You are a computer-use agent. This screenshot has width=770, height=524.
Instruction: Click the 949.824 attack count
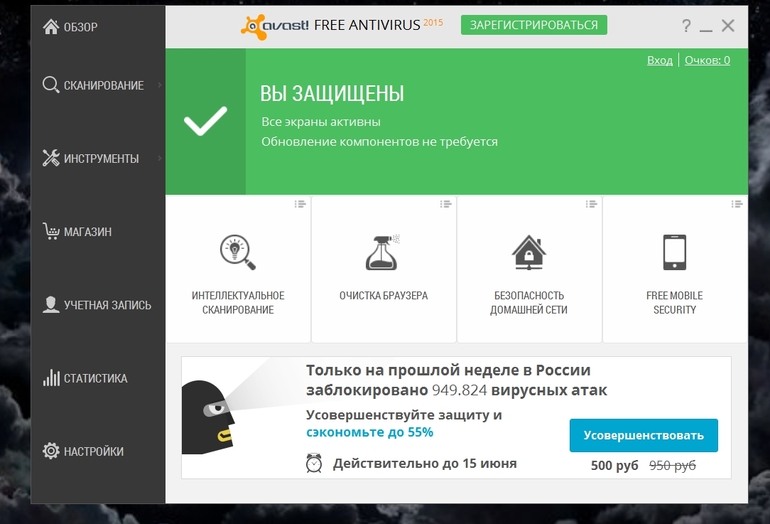tap(459, 390)
